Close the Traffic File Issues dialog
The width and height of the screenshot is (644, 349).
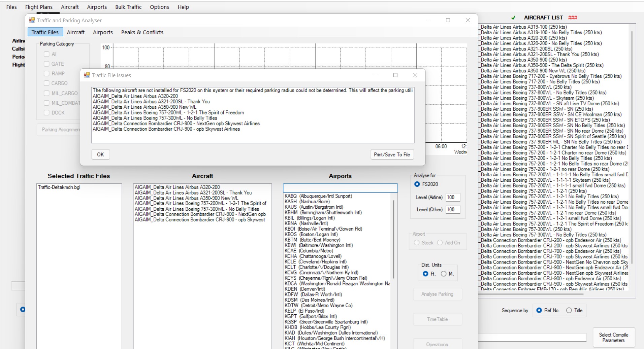tap(415, 75)
